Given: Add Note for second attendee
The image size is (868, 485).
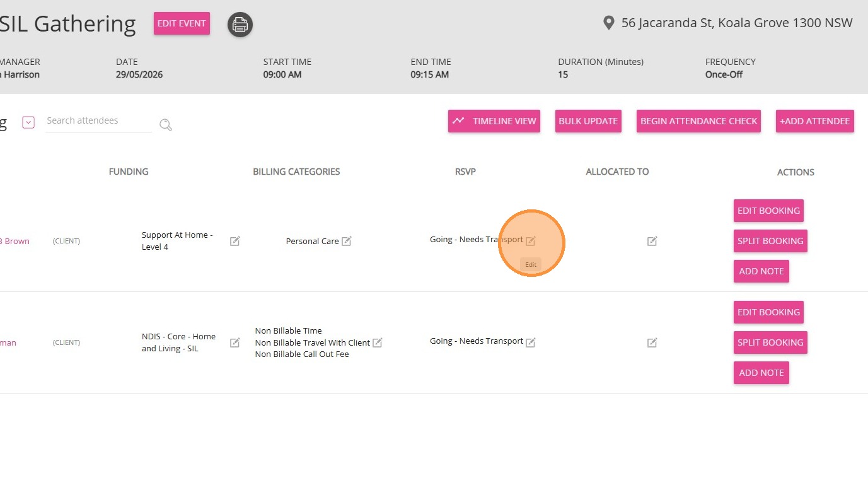Looking at the screenshot, I should pyautogui.click(x=761, y=373).
